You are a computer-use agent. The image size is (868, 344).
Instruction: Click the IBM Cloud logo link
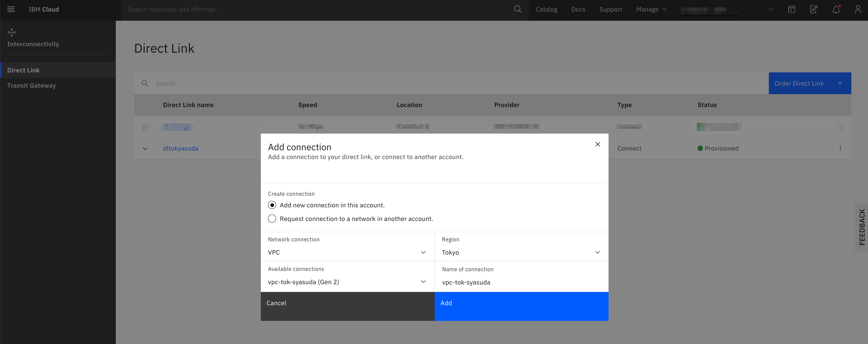point(44,10)
